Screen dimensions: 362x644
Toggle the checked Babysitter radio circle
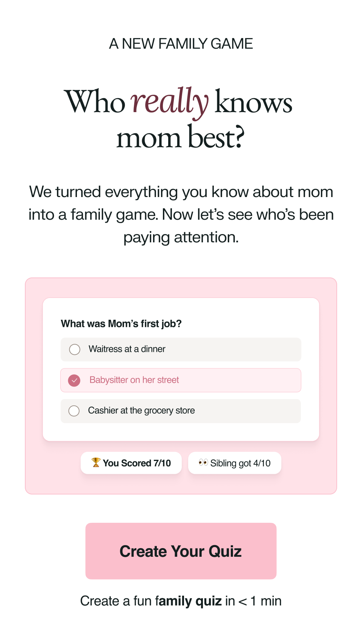tap(74, 381)
